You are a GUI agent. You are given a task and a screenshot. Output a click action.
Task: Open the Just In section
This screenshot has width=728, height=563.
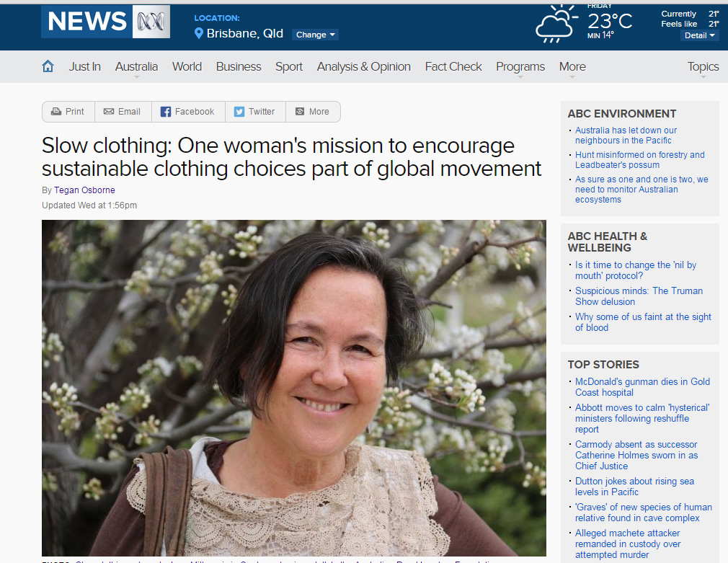[84, 67]
